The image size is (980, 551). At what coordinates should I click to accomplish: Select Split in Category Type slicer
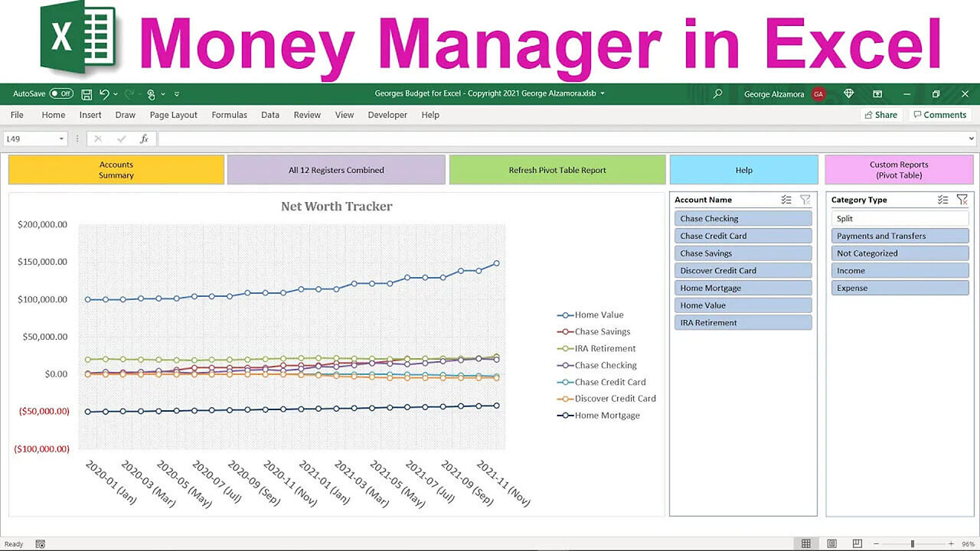(900, 219)
